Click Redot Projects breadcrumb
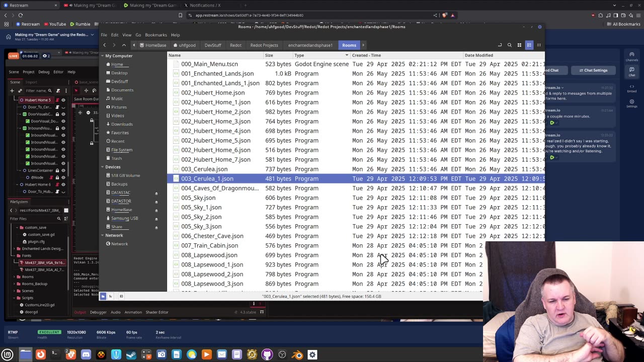The image size is (644, 362). [264, 45]
